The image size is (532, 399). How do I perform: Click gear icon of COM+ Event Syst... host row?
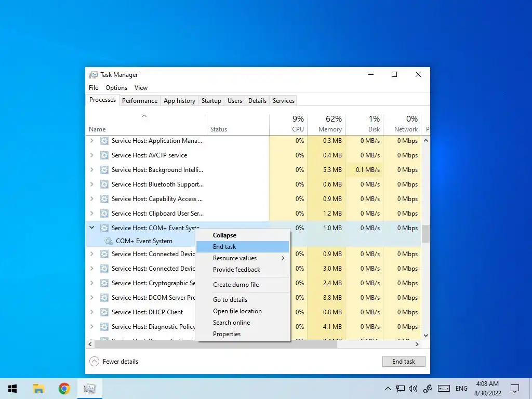104,228
